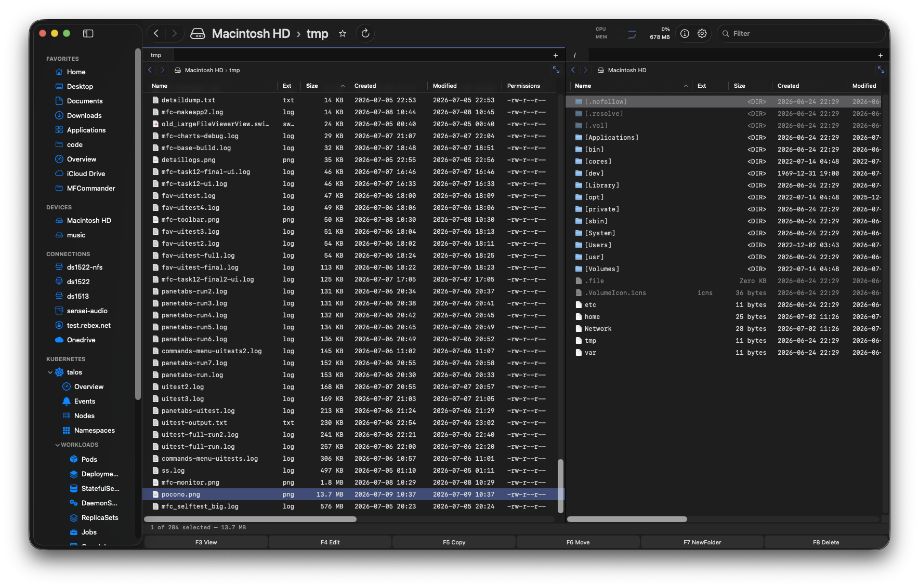Click F8 Delete button

[x=826, y=542]
